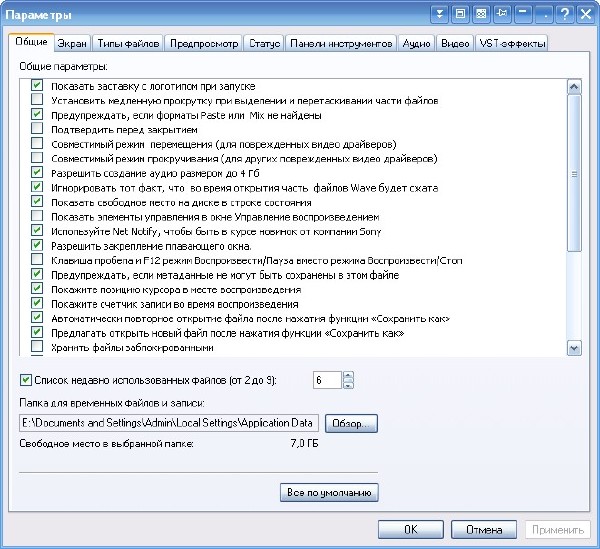This screenshot has width=600, height=549.
Task: Toggle "Разрешить создание аудио размером до 4 Гб"
Action: coord(37,173)
